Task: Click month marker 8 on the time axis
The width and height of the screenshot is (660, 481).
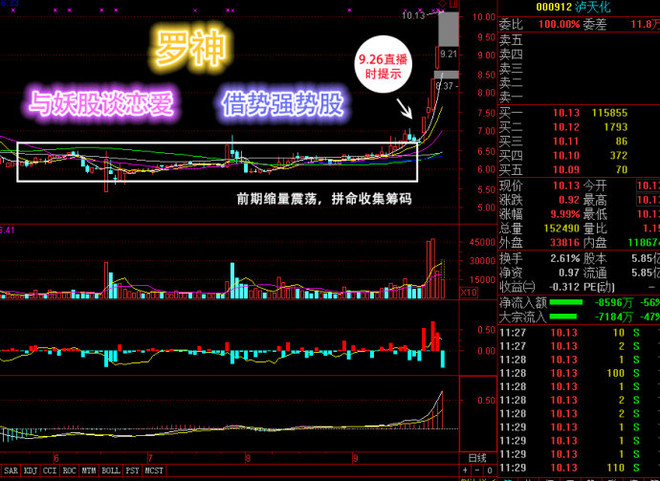Action: [x=248, y=458]
